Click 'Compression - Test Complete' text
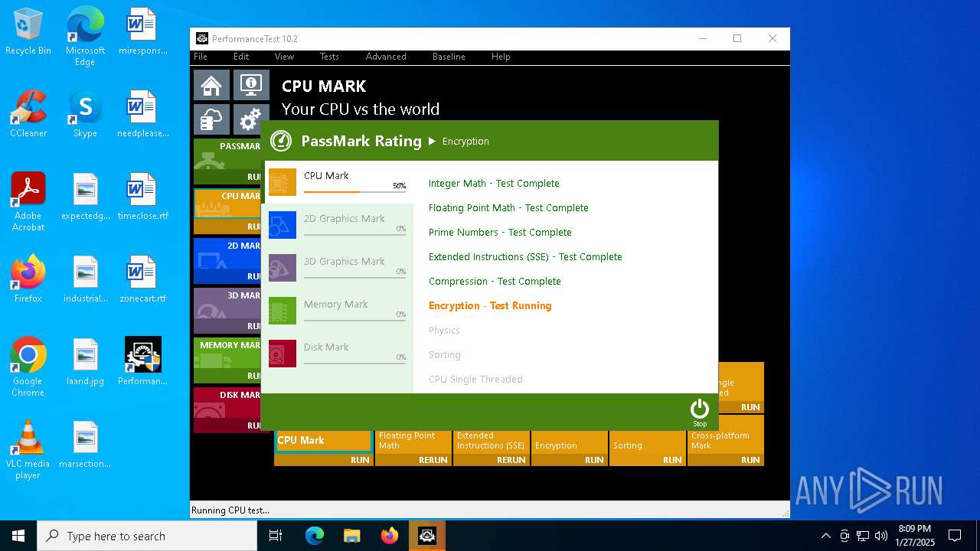980x551 pixels. [495, 281]
